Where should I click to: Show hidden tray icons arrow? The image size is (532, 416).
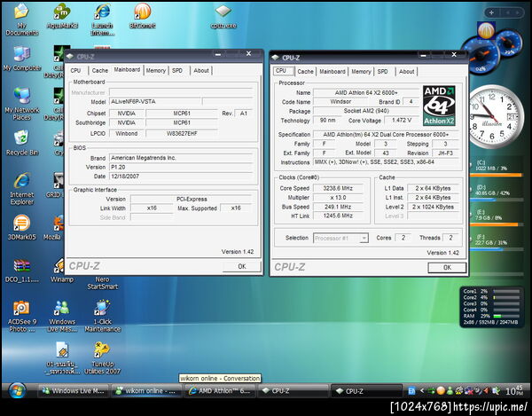422,391
